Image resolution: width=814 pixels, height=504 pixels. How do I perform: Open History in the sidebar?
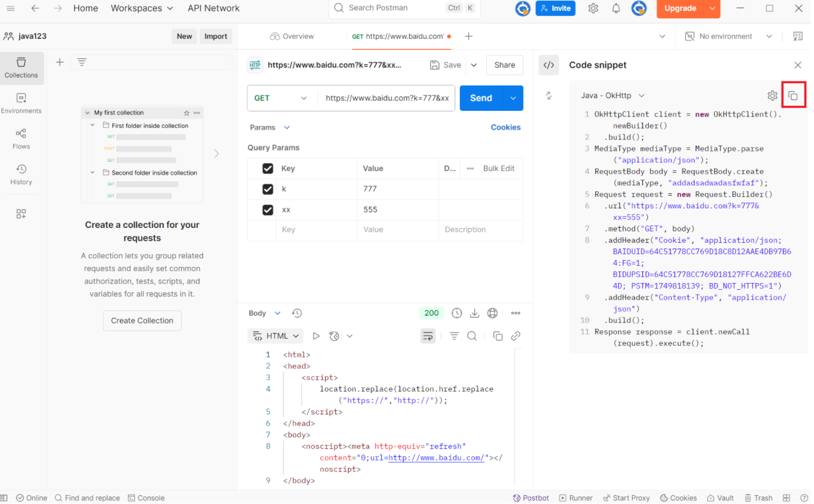coord(21,175)
